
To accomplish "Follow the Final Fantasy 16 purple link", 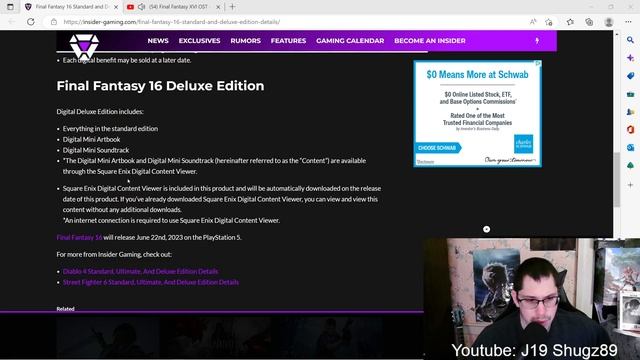I will (79, 237).
